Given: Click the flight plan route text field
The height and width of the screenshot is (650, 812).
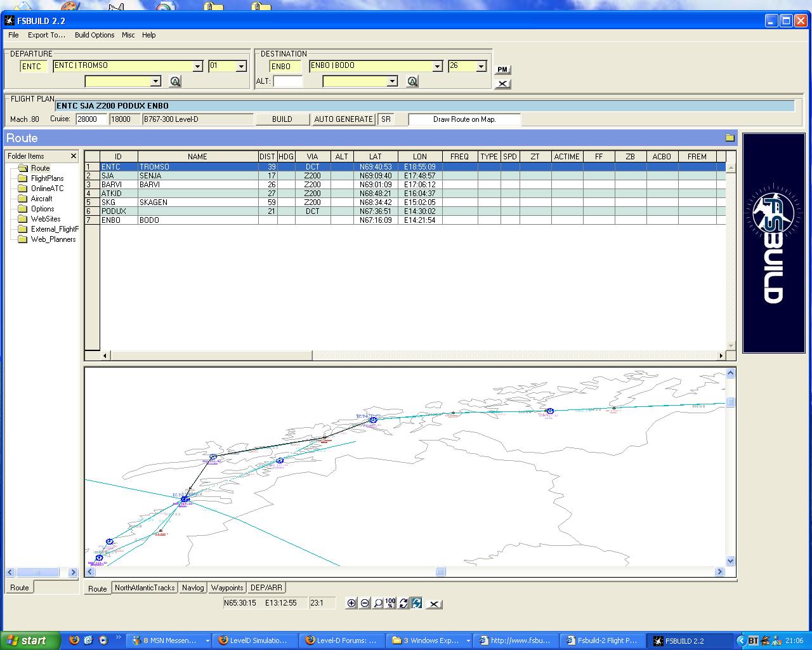Looking at the screenshot, I should (425, 106).
